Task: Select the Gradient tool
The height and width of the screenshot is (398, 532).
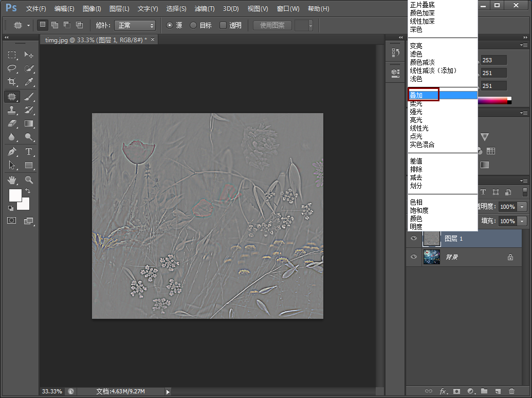Action: tap(29, 123)
